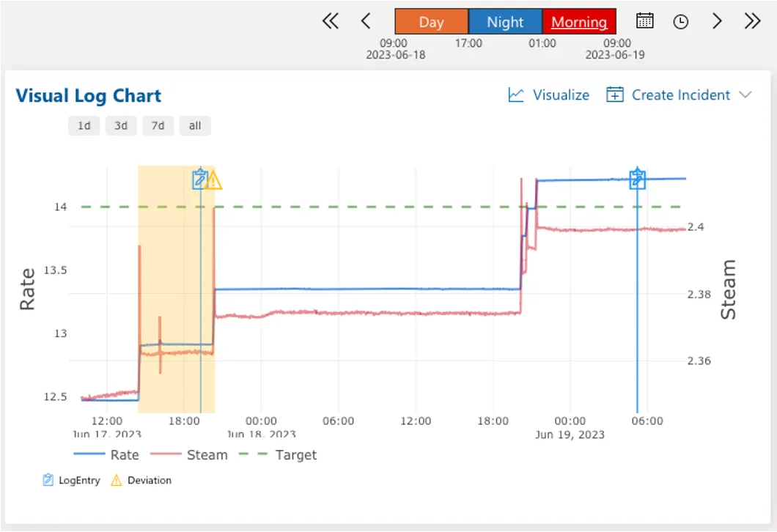Click the 14 tick on Rate axis

[x=60, y=207]
